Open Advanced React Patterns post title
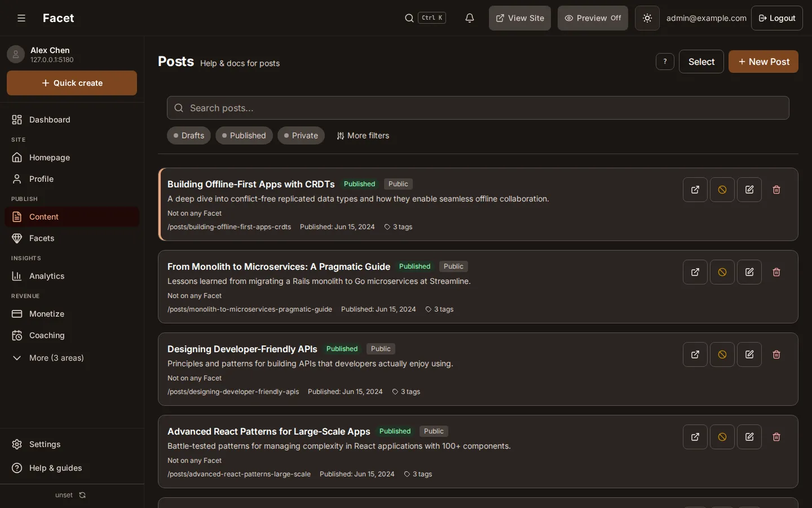Viewport: 812px width, 508px height. (x=269, y=431)
